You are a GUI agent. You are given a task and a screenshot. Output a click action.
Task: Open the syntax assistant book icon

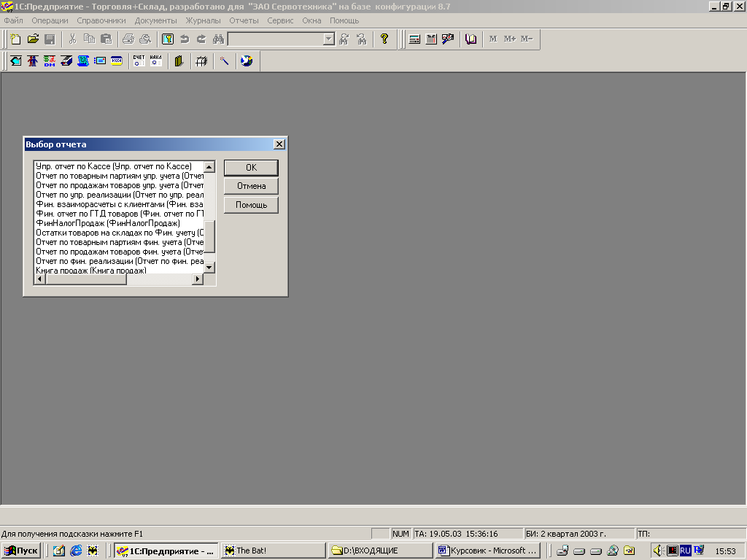(471, 39)
